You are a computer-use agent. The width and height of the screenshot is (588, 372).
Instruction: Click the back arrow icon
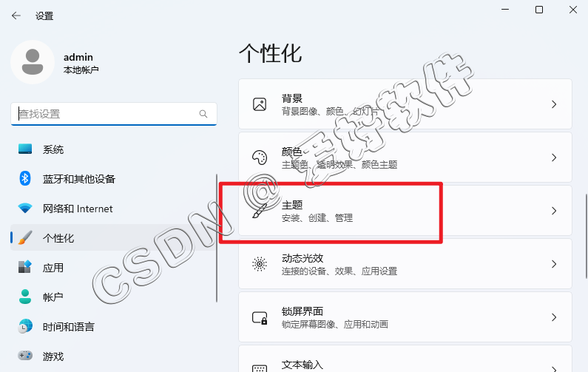16,16
